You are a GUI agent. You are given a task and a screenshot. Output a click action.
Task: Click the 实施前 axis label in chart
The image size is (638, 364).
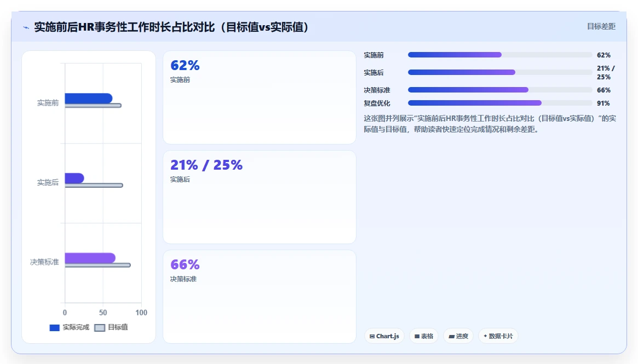coord(48,103)
